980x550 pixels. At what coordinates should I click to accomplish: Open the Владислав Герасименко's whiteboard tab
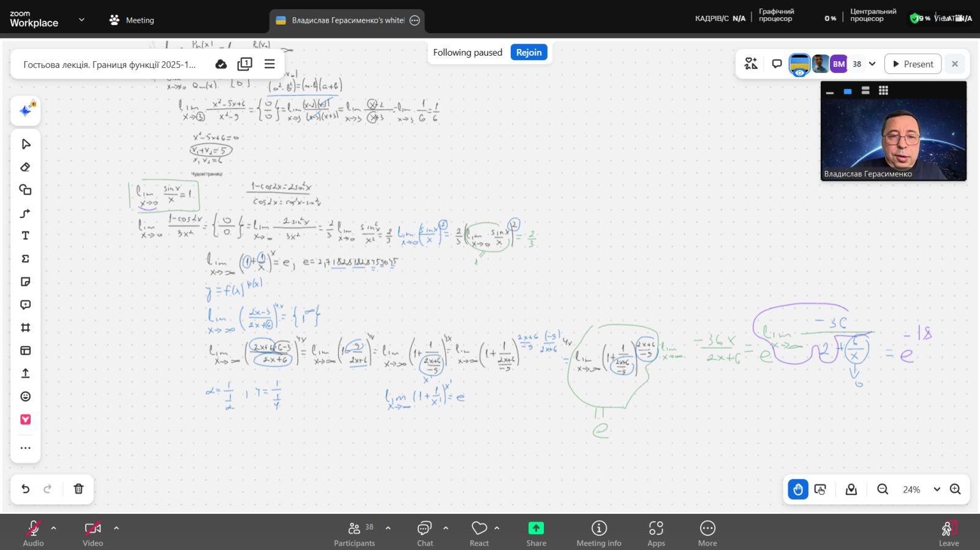point(347,20)
